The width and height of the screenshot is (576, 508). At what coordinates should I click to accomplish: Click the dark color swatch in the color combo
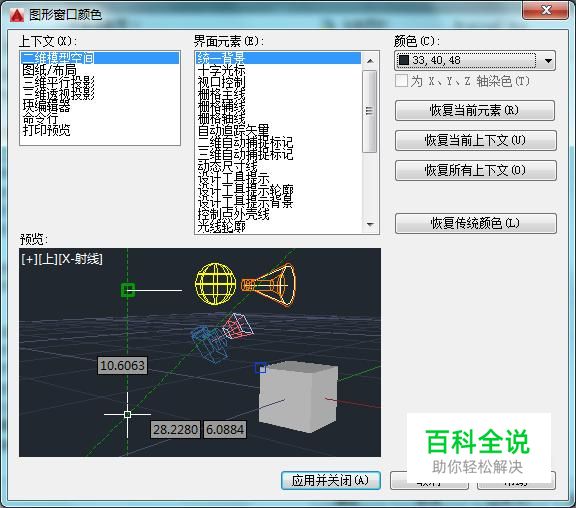(x=403, y=60)
